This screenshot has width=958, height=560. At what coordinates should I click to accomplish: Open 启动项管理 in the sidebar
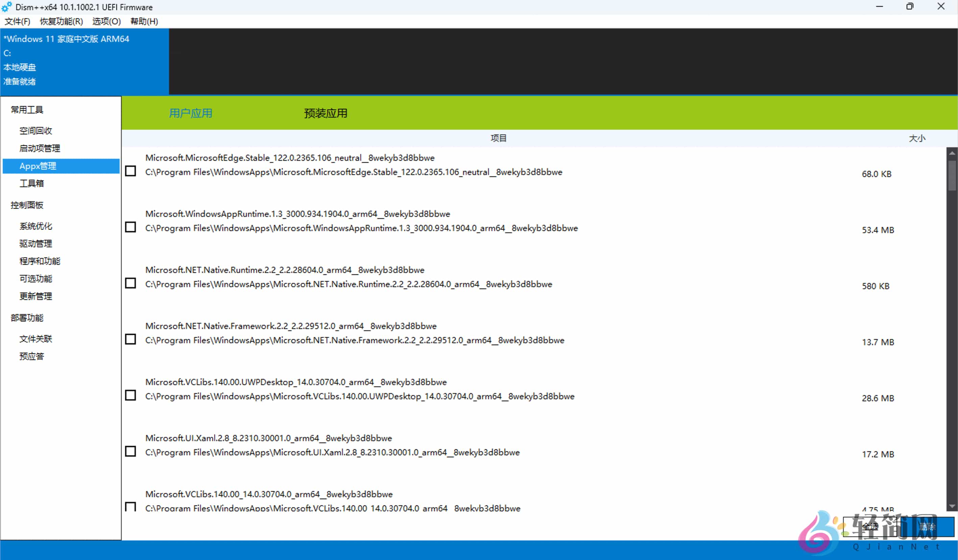click(40, 148)
